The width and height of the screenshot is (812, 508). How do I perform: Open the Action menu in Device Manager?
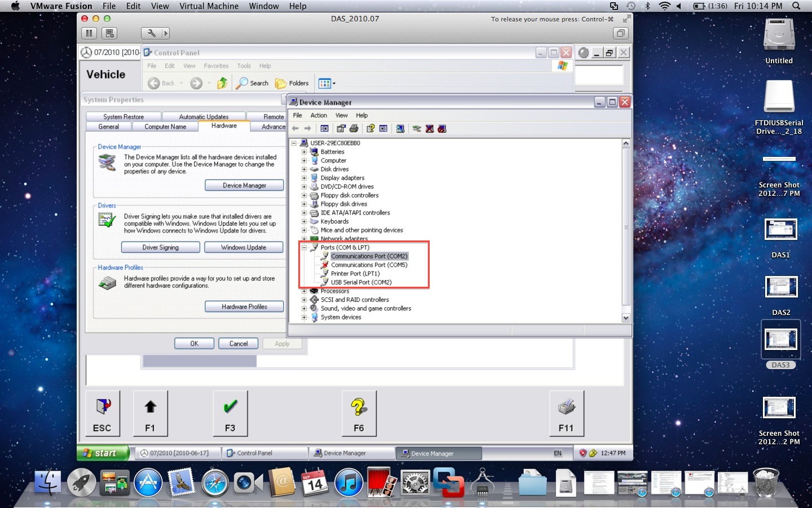click(319, 115)
